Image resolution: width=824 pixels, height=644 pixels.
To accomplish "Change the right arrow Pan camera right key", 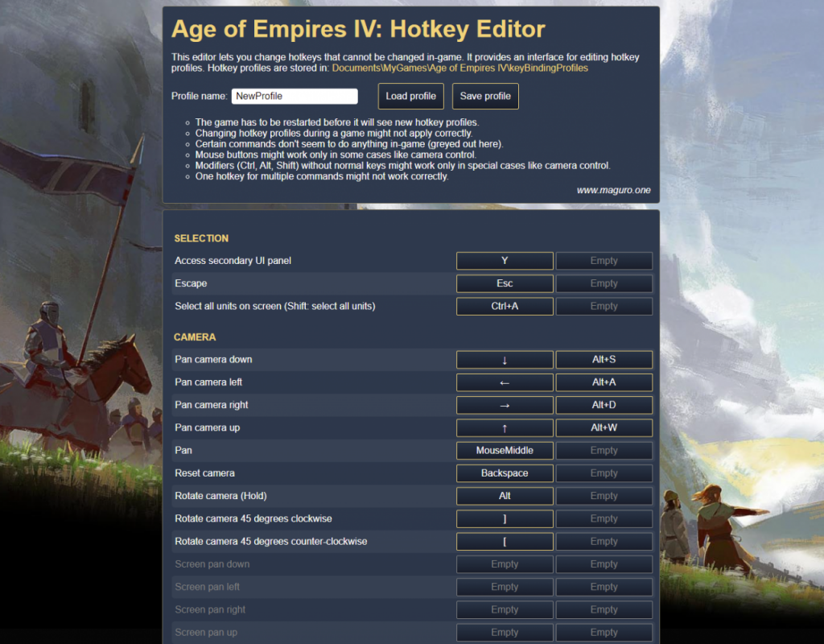I will [505, 405].
